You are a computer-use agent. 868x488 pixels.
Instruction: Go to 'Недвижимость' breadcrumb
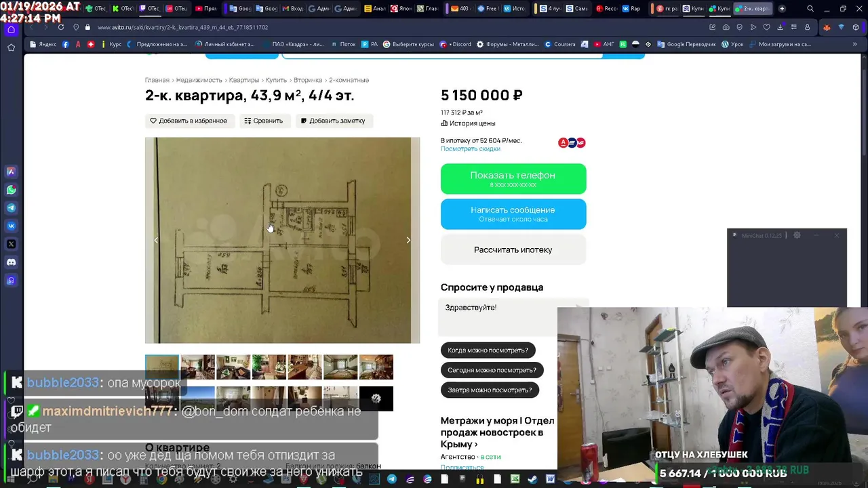pyautogui.click(x=199, y=80)
